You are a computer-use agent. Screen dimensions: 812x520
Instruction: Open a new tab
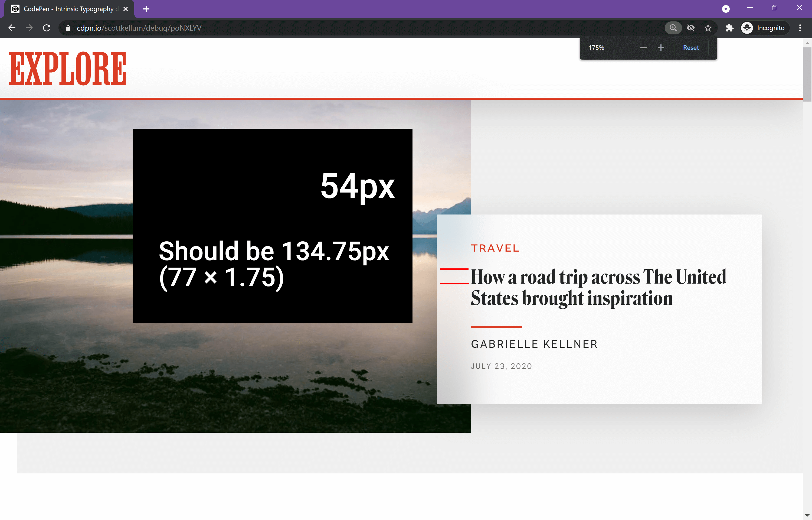click(146, 9)
